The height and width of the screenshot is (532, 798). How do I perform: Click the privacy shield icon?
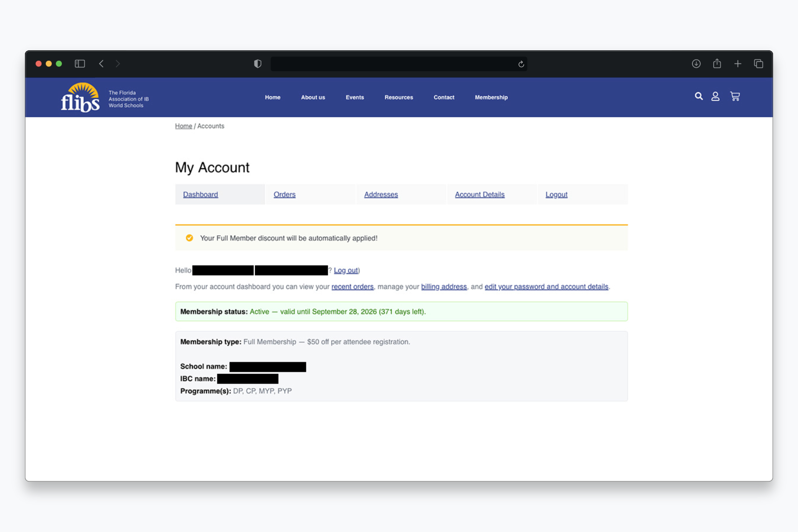(258, 64)
